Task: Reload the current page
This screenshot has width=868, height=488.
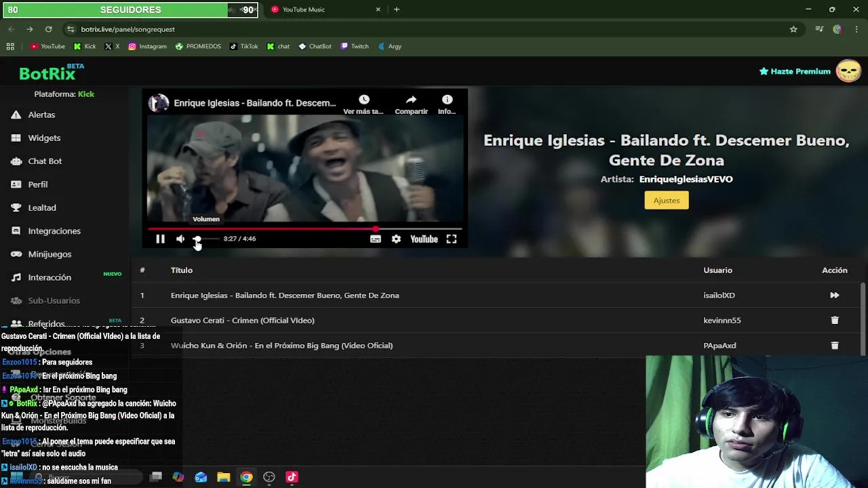Action: [48, 29]
